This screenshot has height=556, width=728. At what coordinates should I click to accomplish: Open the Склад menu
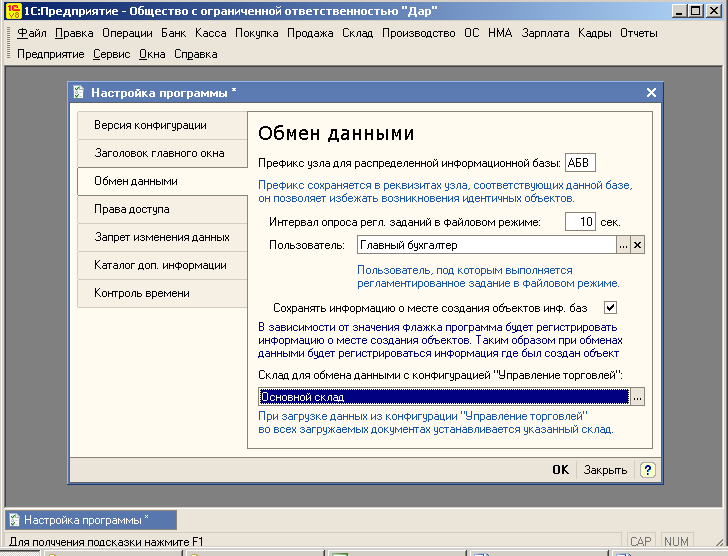tap(358, 33)
